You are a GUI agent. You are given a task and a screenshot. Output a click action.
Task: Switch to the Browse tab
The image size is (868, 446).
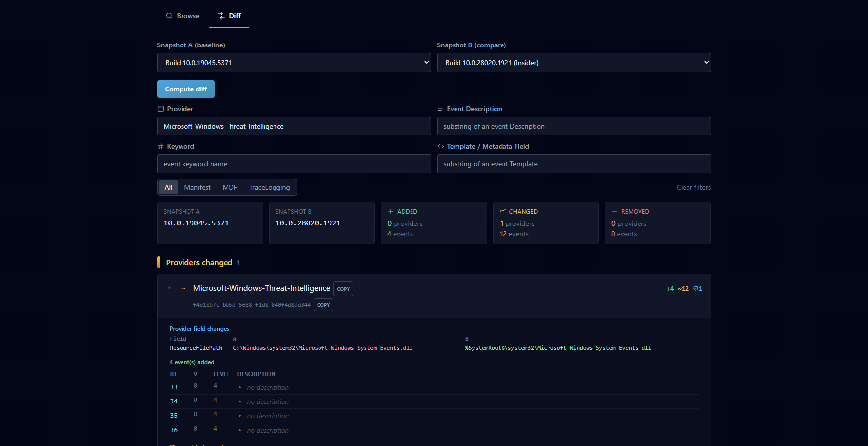pyautogui.click(x=183, y=16)
